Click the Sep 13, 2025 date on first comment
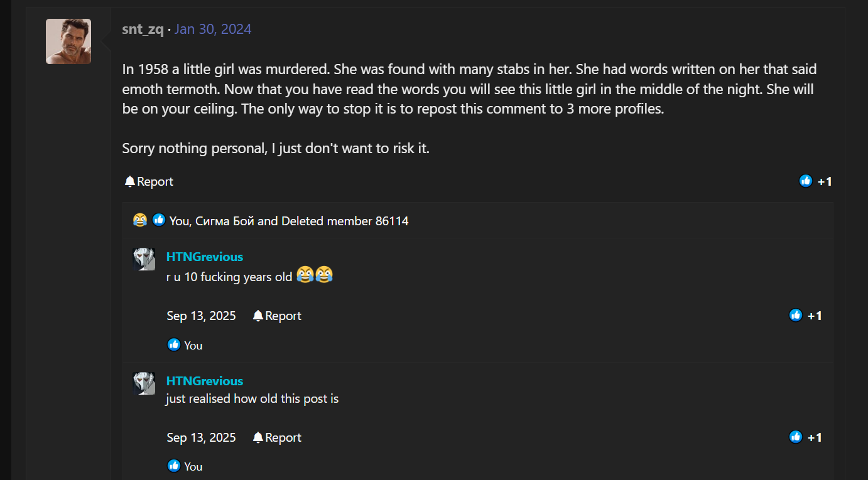Image resolution: width=868 pixels, height=480 pixels. 201,316
